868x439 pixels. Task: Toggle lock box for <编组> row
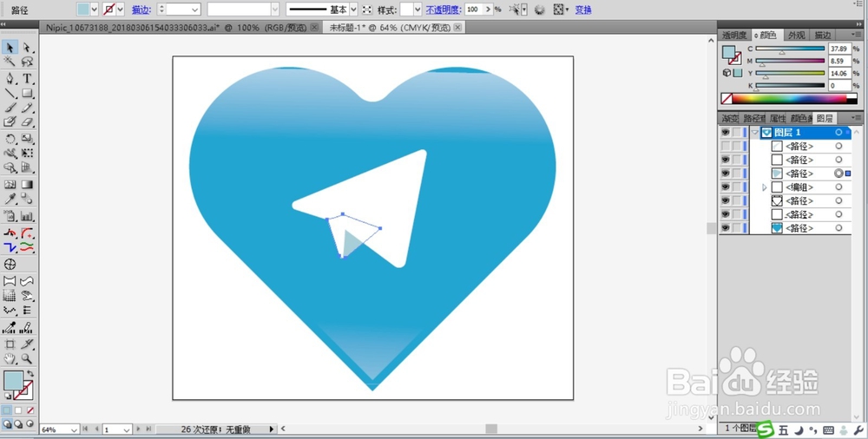[x=736, y=187]
